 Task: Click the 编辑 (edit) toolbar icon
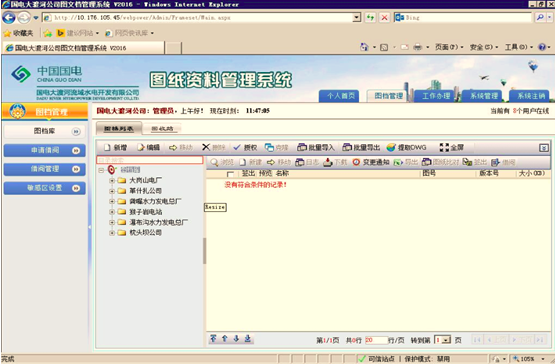(141, 147)
